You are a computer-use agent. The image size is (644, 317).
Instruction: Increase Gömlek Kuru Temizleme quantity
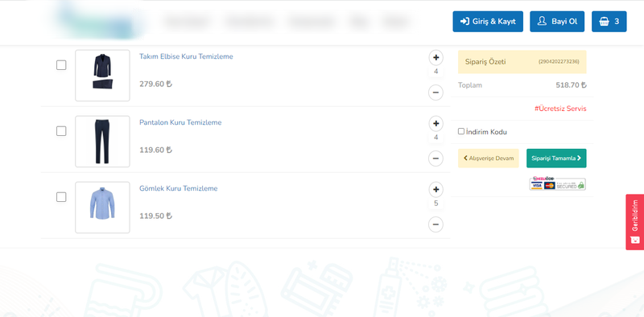click(x=436, y=190)
